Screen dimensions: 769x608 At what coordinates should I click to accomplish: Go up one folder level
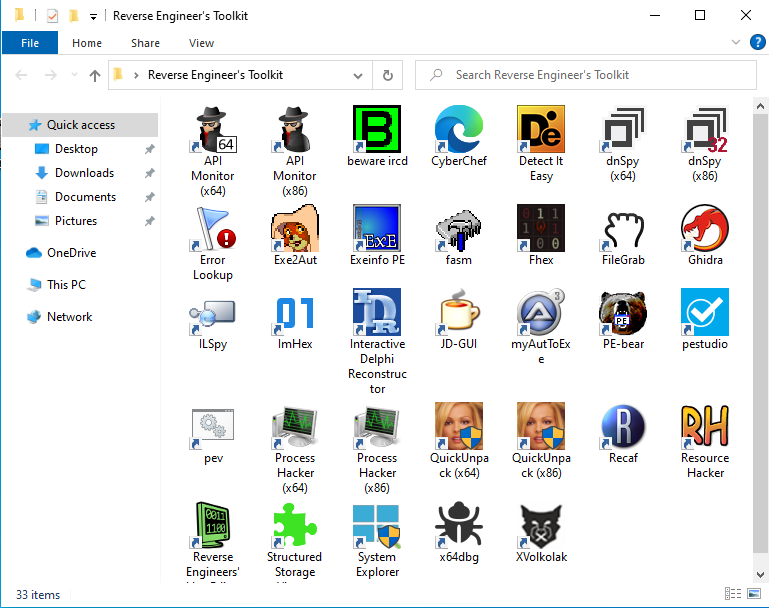point(95,75)
